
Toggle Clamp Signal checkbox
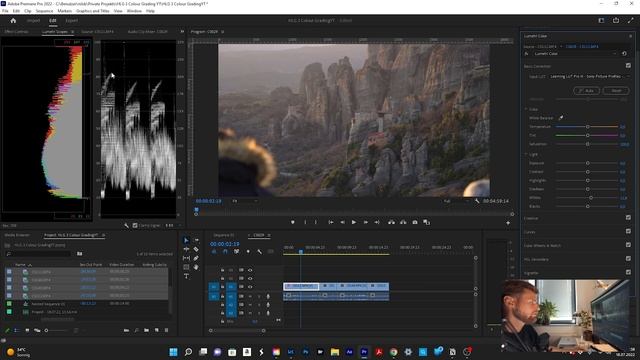135,225
